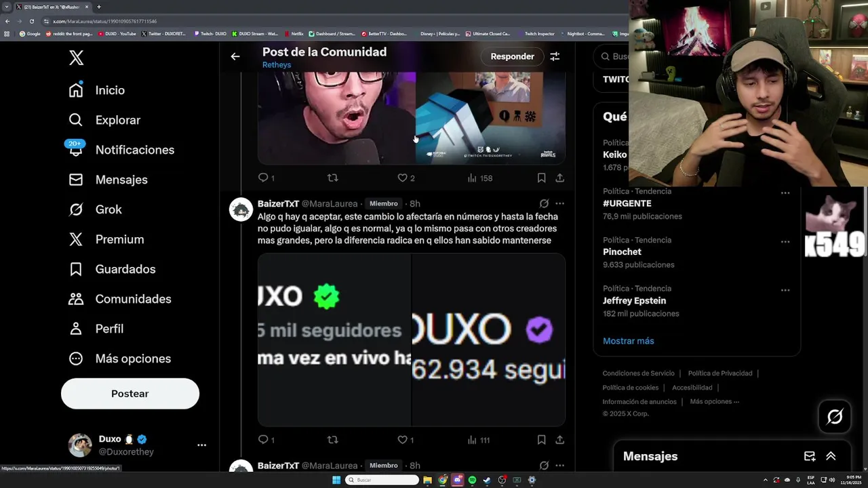This screenshot has width=868, height=488.
Task: View analytics showing 111 views
Action: (479, 440)
